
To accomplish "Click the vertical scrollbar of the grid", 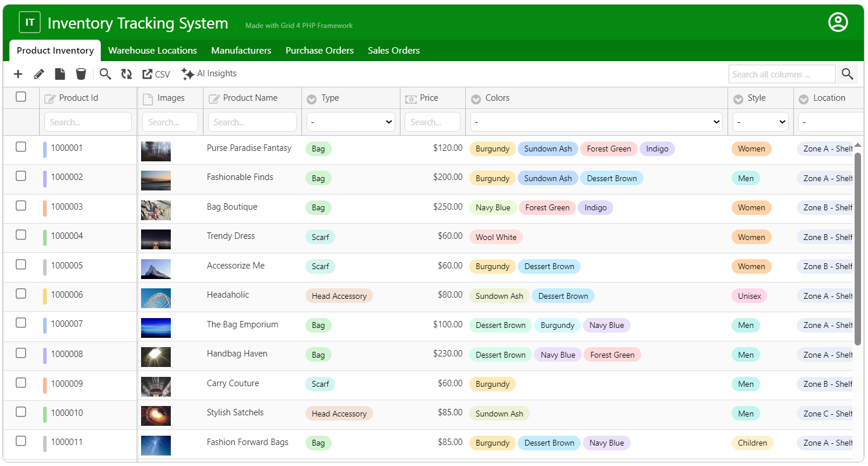I will tap(858, 248).
